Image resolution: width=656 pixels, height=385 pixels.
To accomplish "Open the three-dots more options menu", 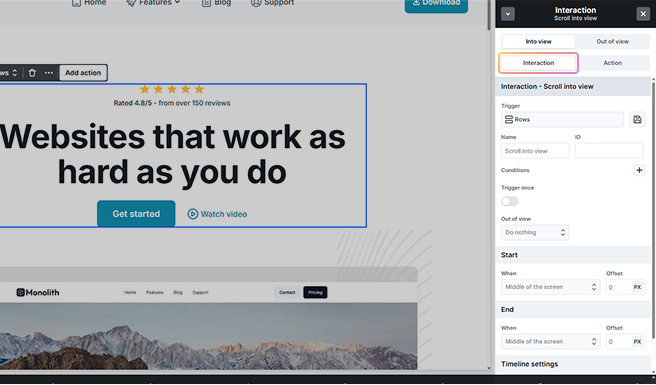I will 49,73.
